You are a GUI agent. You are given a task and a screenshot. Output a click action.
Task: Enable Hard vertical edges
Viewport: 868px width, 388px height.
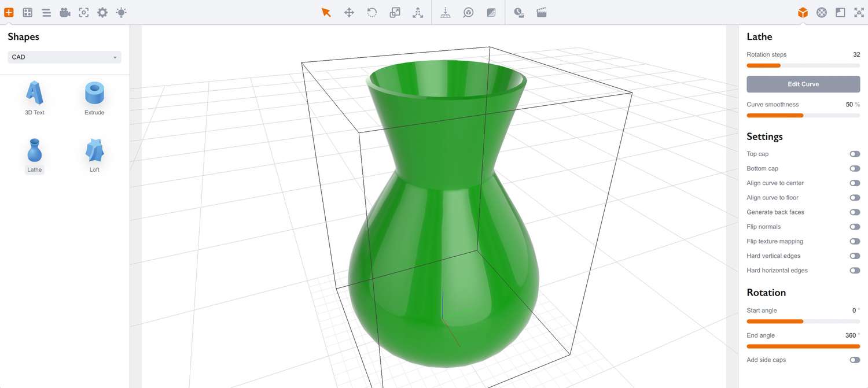[855, 256]
